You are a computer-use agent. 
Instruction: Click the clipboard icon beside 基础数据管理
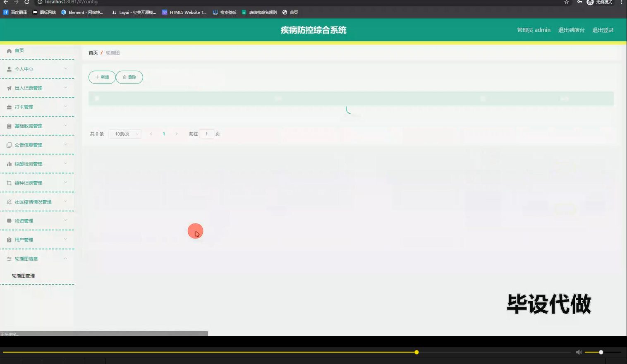pos(9,126)
